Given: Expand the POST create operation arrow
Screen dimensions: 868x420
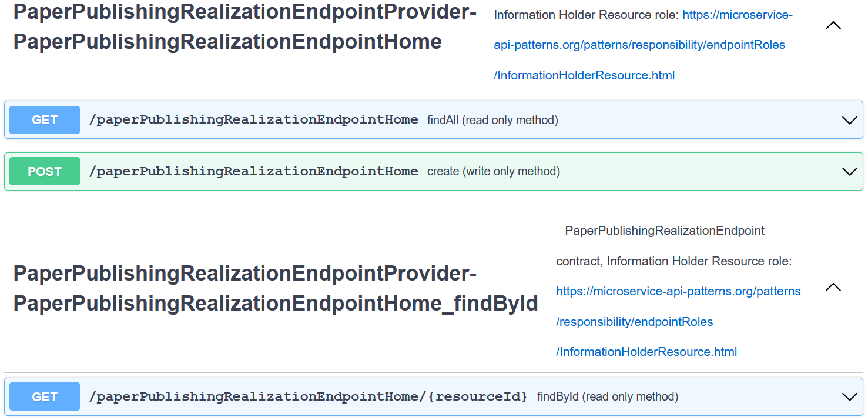Looking at the screenshot, I should coord(849,172).
